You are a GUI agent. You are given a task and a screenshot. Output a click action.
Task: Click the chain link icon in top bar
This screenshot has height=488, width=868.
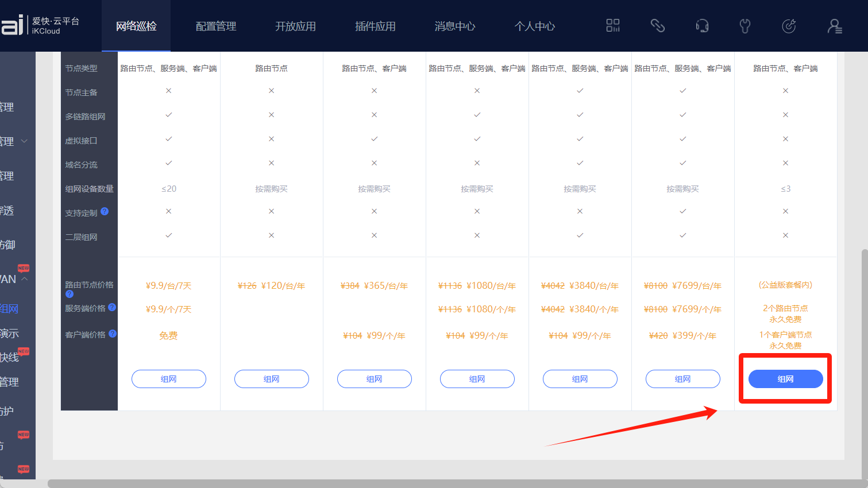tap(657, 26)
